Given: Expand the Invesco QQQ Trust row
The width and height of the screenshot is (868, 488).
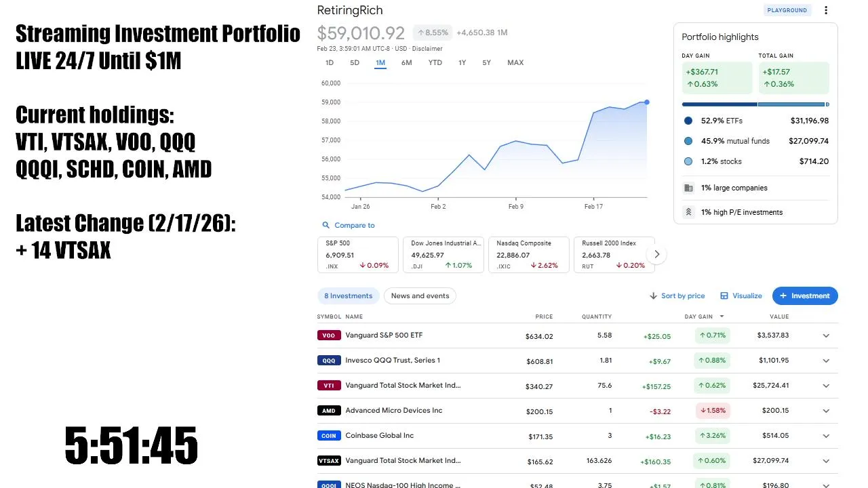Looking at the screenshot, I should point(826,361).
